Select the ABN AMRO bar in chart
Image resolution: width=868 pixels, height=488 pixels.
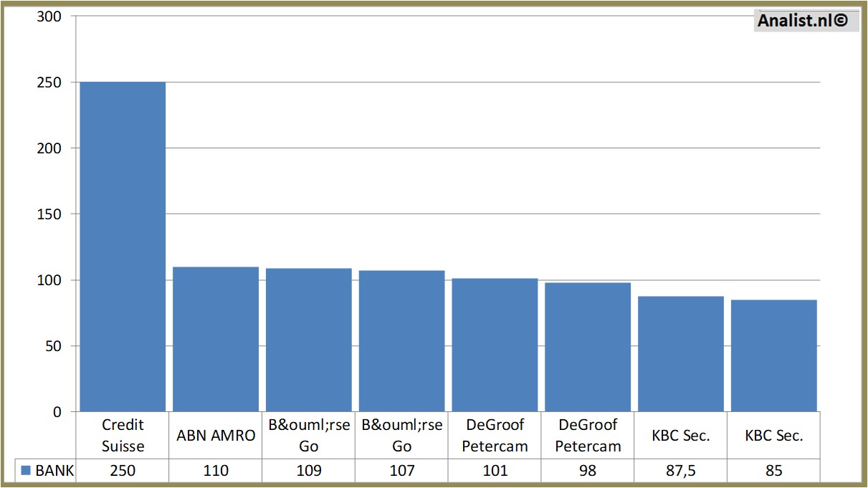[216, 339]
